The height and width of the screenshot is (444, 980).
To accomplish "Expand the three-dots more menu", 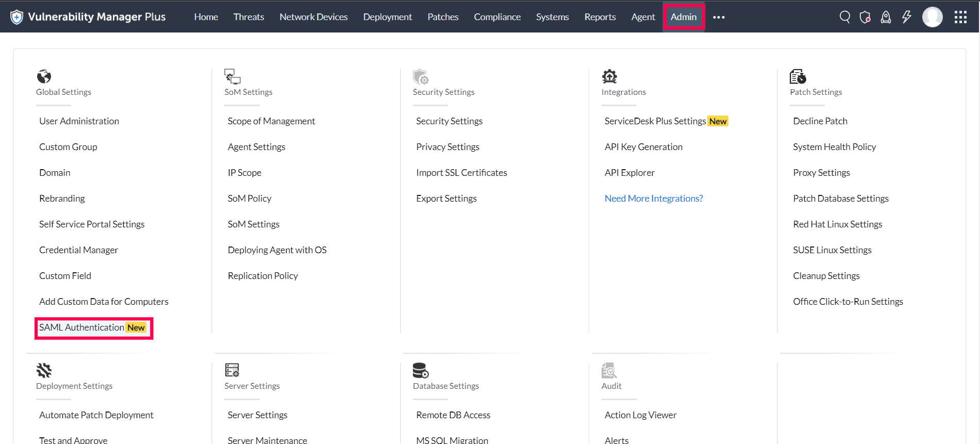I will [719, 17].
